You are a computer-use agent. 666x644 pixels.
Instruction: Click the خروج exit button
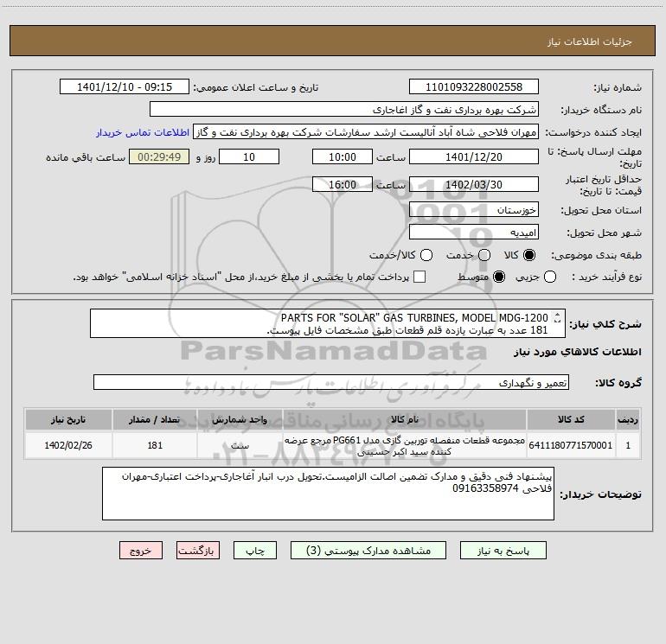point(141,550)
